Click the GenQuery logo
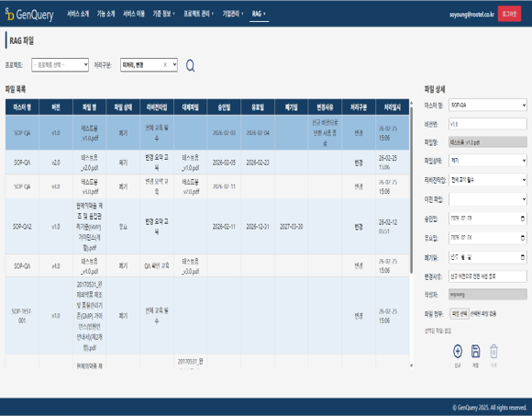 click(x=29, y=14)
